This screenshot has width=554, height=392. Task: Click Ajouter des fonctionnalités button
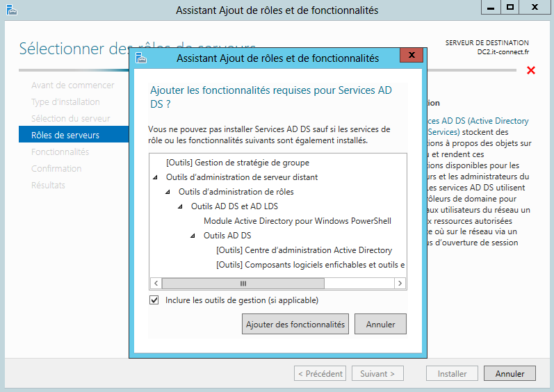click(x=295, y=324)
